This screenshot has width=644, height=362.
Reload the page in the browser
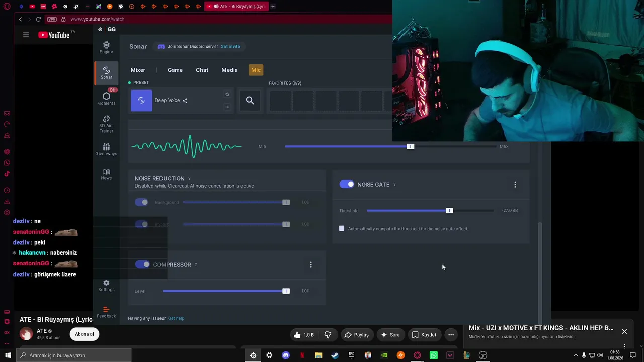pos(38,19)
